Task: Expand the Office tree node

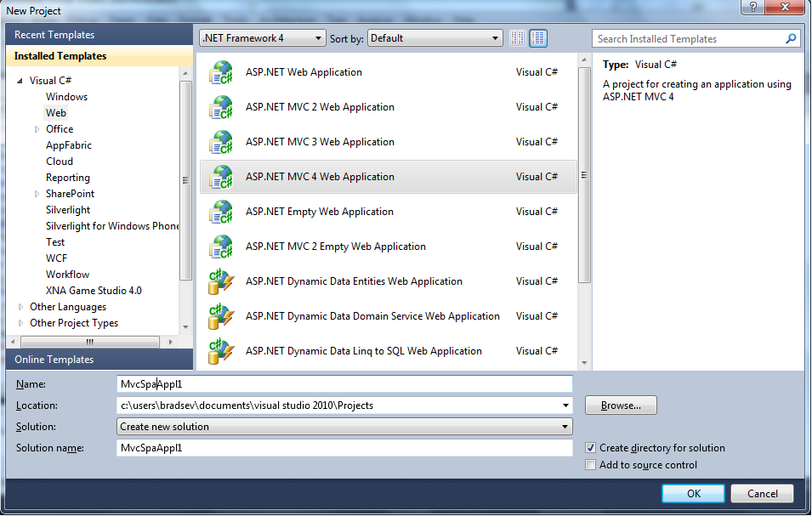Action: pos(37,129)
